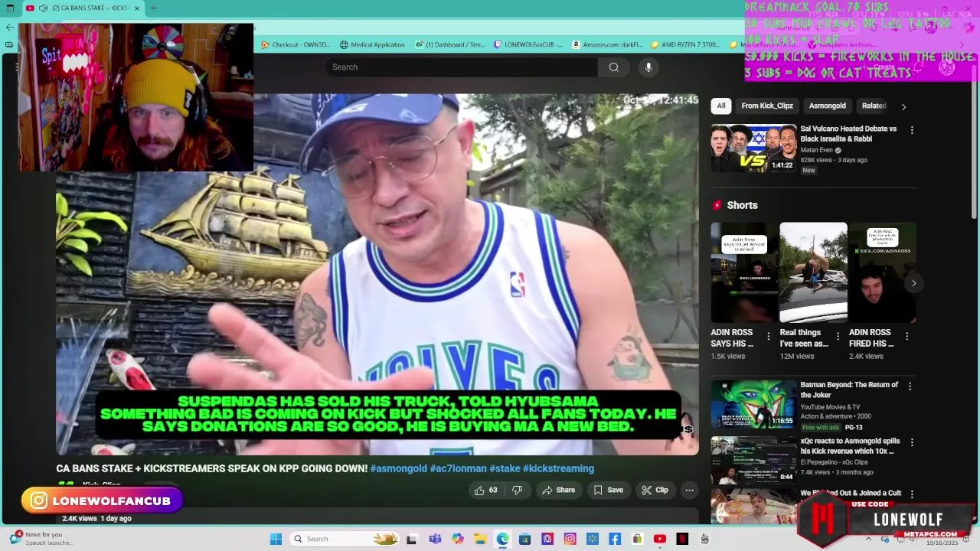Open options for xQc reacts to Asmongold video

point(911,442)
